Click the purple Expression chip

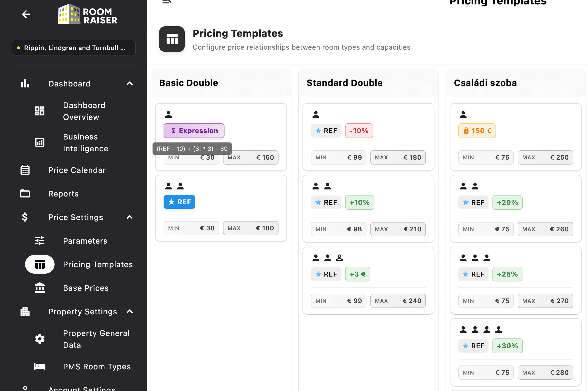click(x=194, y=131)
